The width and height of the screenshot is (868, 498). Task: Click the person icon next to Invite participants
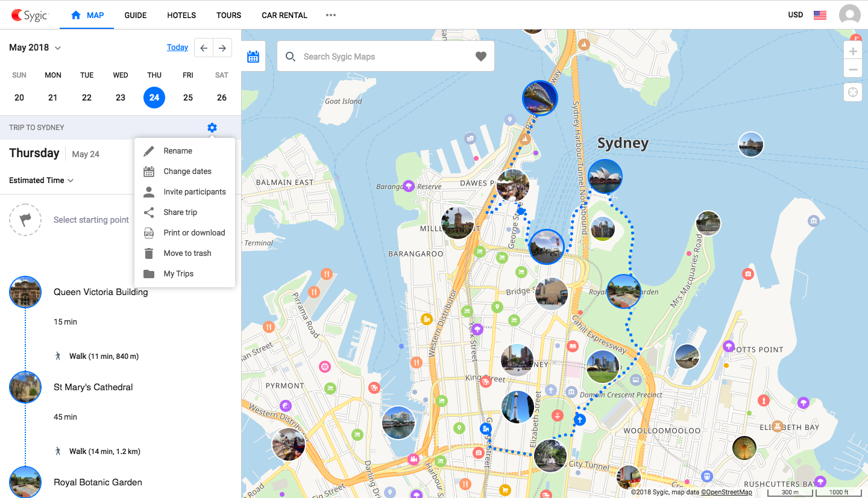click(149, 192)
